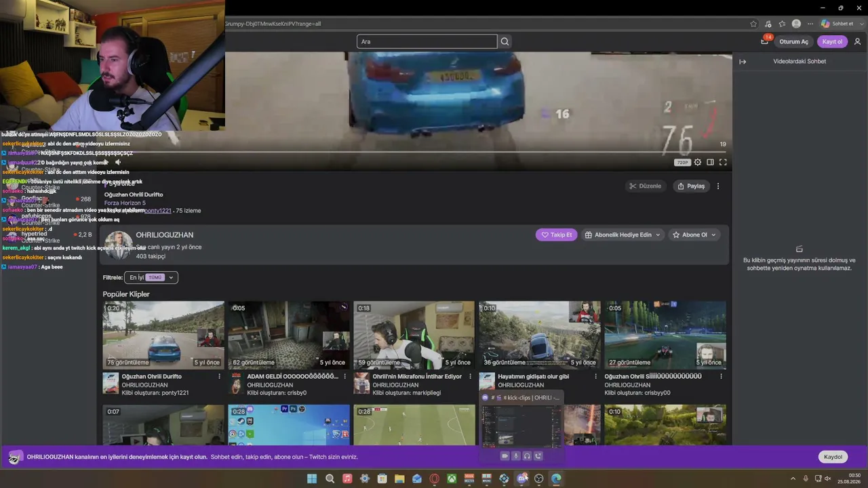The height and width of the screenshot is (488, 868).
Task: Select the Videolardaki Sohbet panel title
Action: tap(800, 62)
